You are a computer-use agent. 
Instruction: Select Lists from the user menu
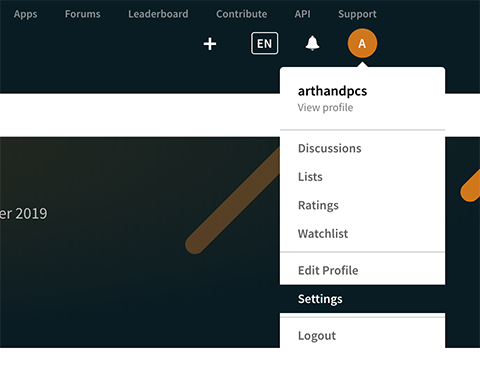point(362,177)
